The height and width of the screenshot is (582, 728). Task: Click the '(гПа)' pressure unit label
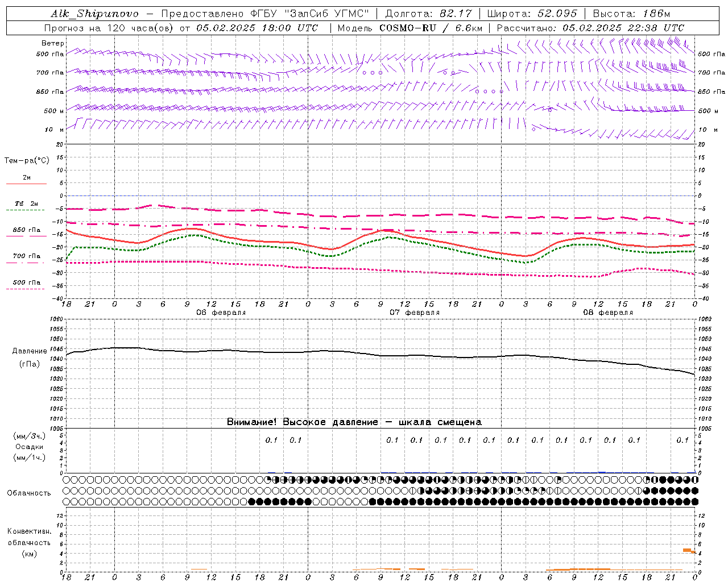pos(30,364)
